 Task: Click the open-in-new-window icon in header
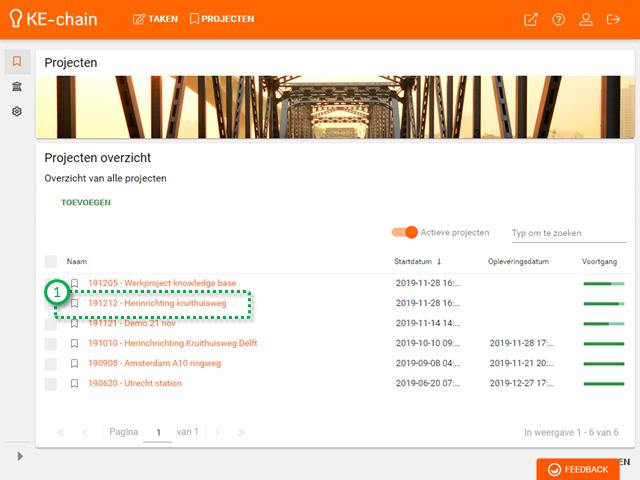[531, 19]
